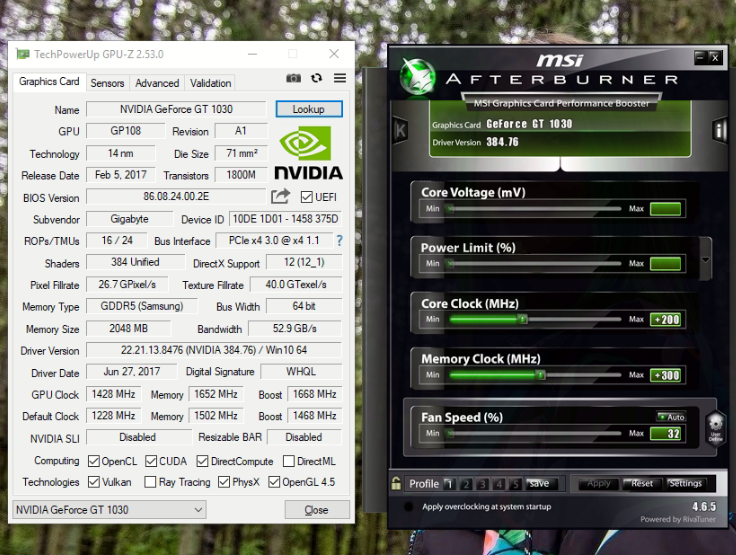This screenshot has width=736, height=555.
Task: Click the GPU-Z Close button
Action: tap(317, 509)
